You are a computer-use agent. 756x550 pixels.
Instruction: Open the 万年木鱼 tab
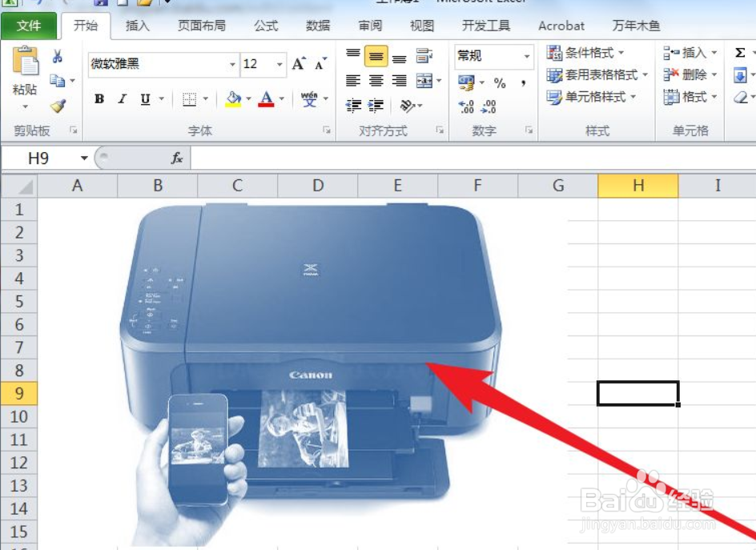pyautogui.click(x=636, y=26)
